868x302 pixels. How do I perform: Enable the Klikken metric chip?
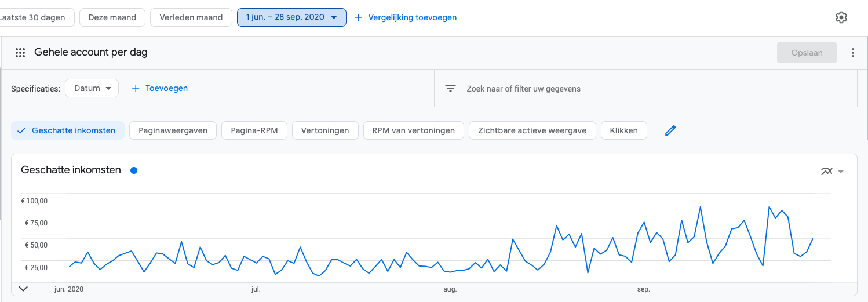(x=624, y=130)
